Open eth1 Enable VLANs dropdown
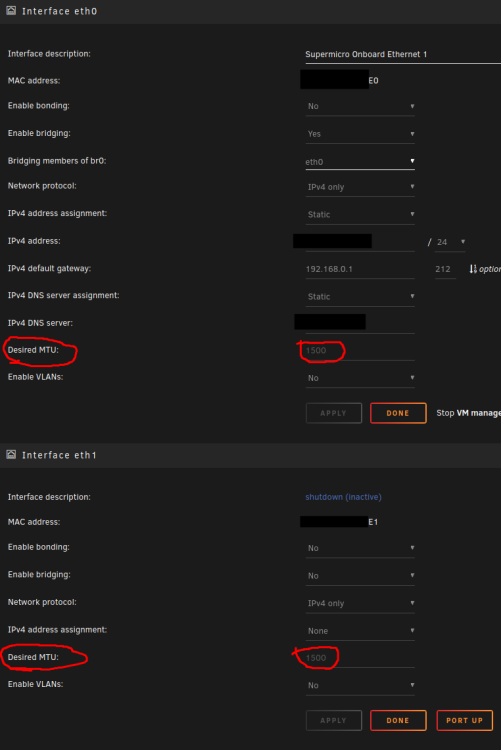 coord(360,685)
